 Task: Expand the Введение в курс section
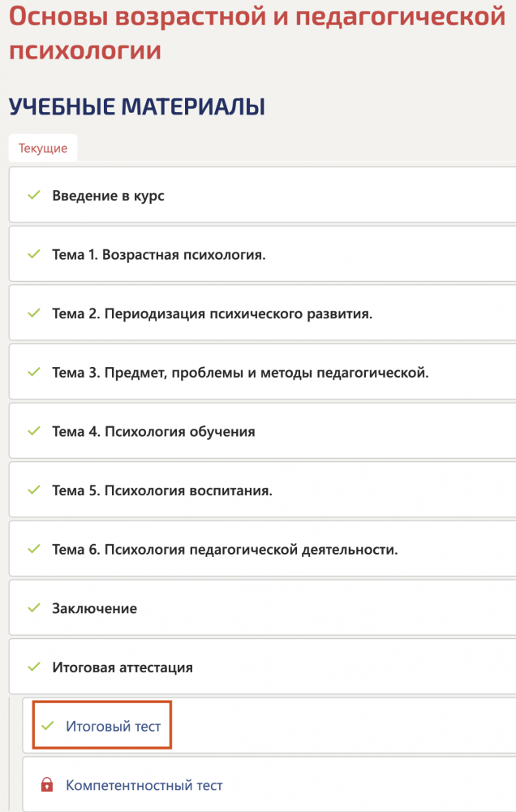click(109, 196)
